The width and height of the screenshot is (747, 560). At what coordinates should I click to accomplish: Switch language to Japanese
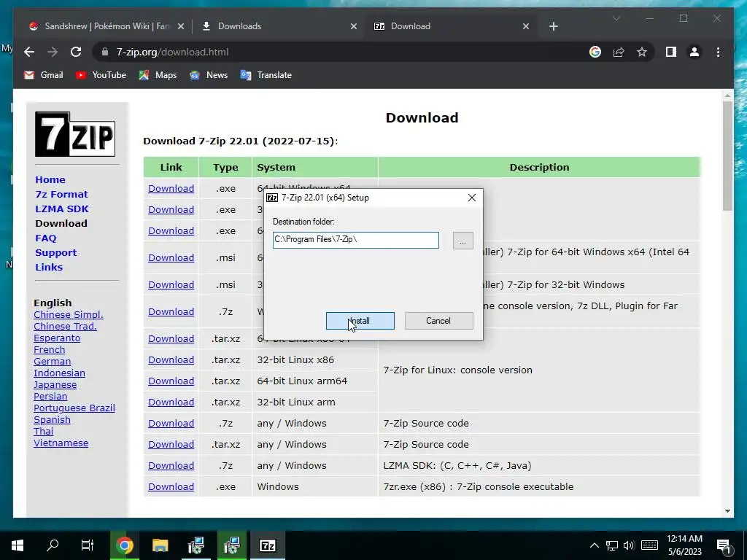(x=55, y=385)
